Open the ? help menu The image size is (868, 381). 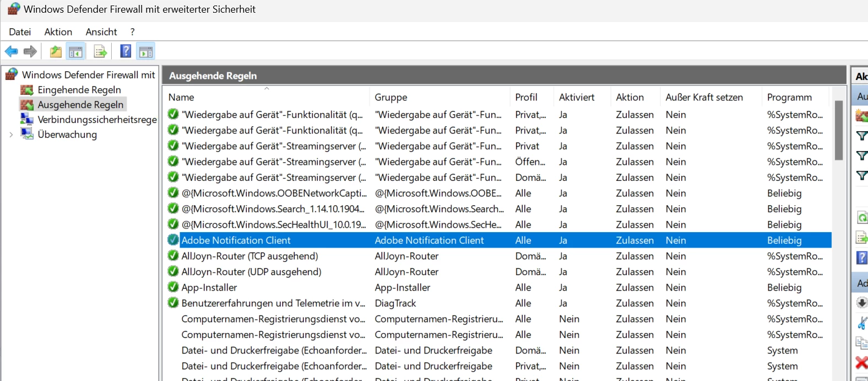click(x=132, y=32)
